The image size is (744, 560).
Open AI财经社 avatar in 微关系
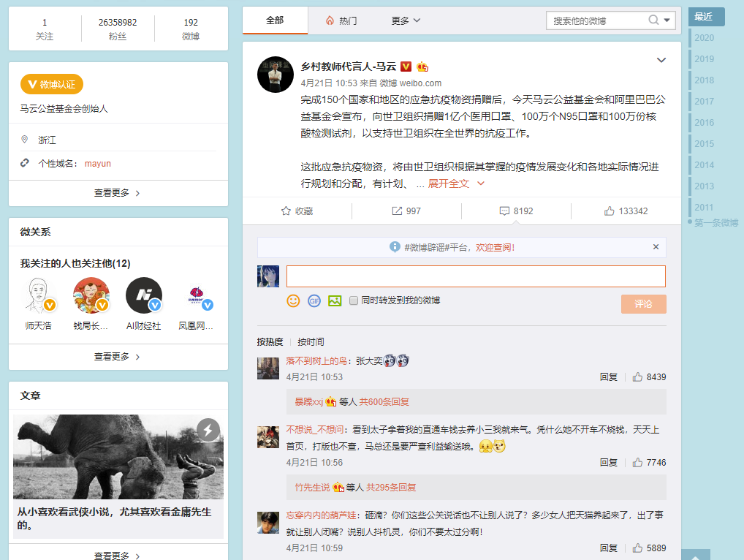click(144, 295)
